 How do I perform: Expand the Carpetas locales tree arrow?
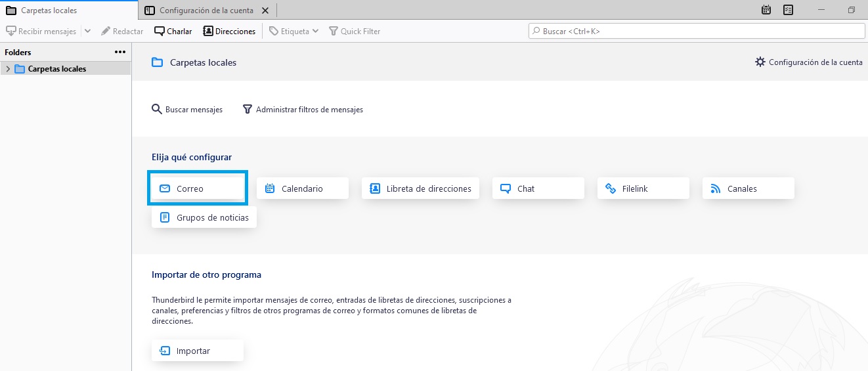point(8,68)
